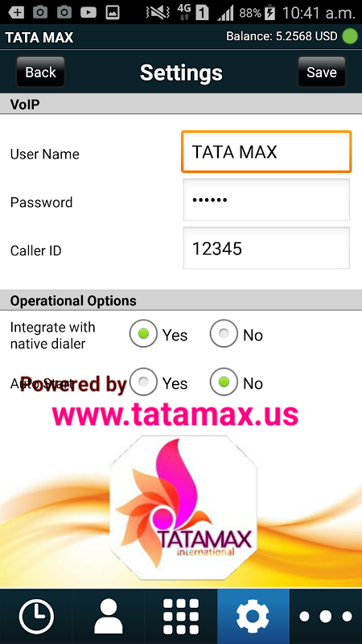Select Yes for Auto Start
362x644 pixels.
143,382
